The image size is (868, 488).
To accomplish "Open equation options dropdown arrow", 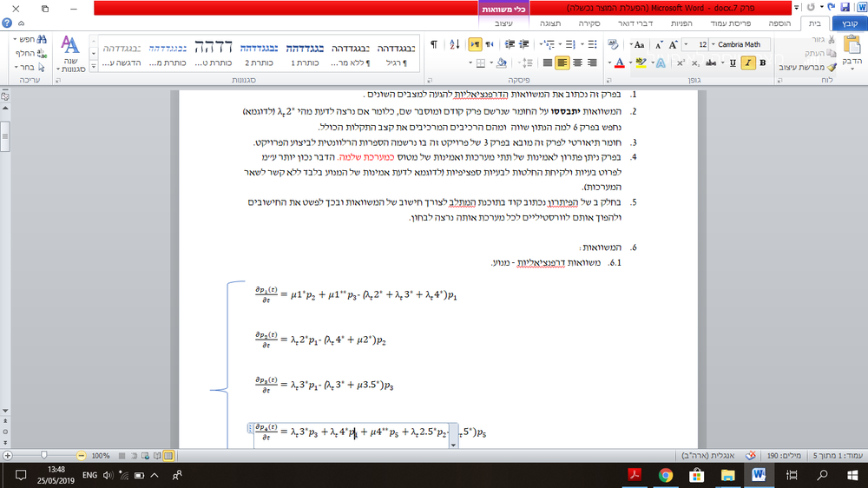I will [453, 445].
